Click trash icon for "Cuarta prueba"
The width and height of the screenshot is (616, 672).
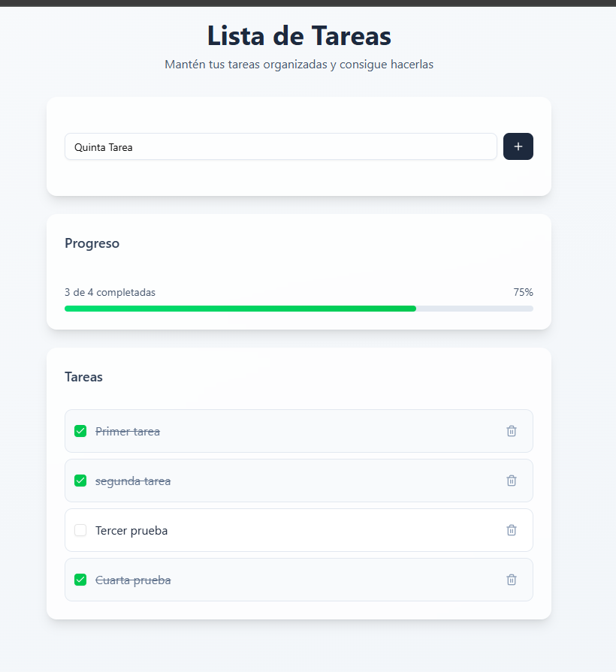click(512, 580)
